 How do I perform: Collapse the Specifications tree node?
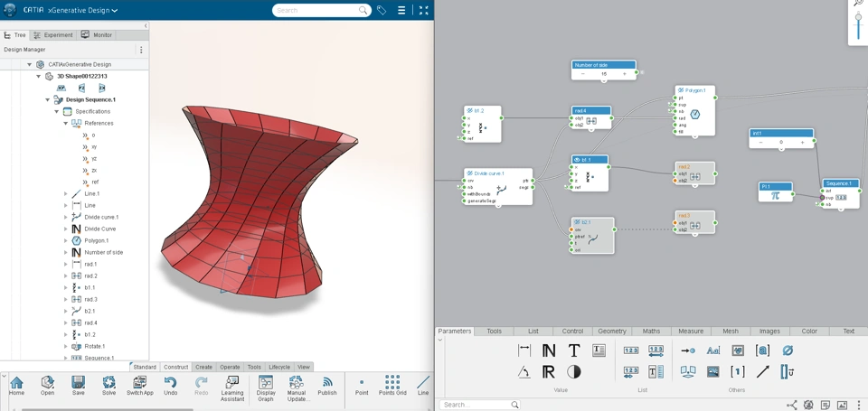pyautogui.click(x=56, y=111)
